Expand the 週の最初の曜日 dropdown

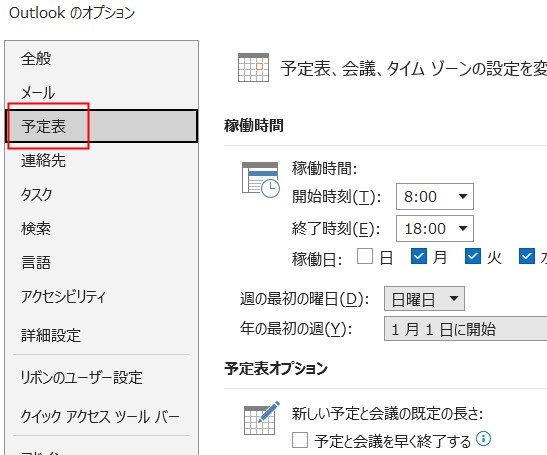[x=424, y=299]
